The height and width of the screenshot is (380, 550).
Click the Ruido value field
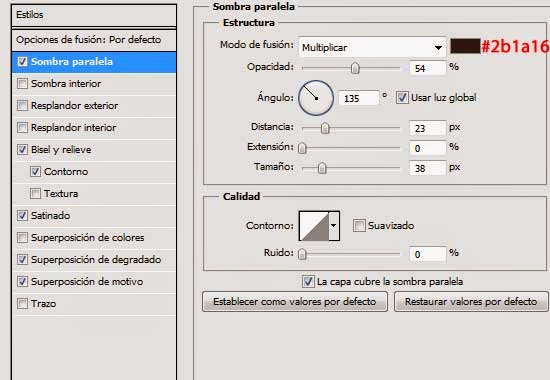428,254
